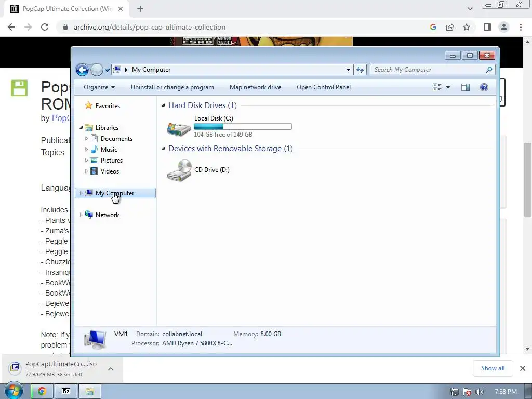Click the search magnifier icon

click(489, 70)
